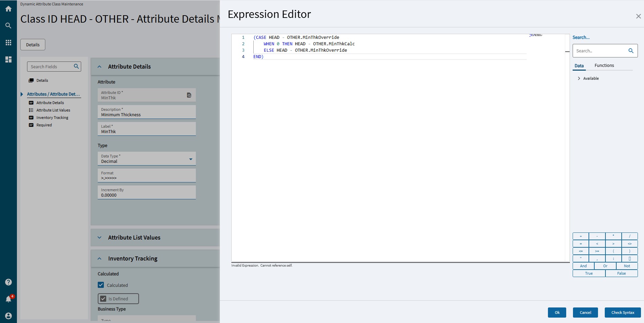Insert the Not operator
The image size is (644, 323).
[x=627, y=266]
